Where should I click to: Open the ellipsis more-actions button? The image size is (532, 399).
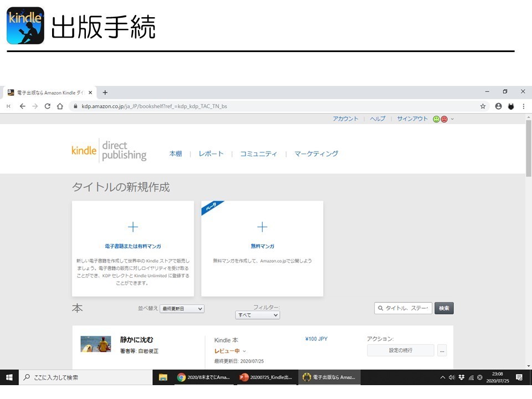[442, 350]
